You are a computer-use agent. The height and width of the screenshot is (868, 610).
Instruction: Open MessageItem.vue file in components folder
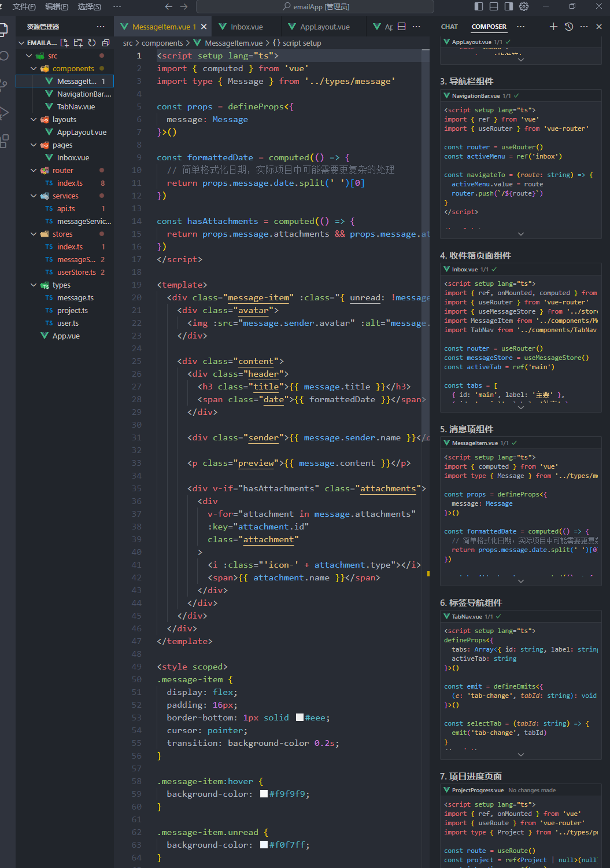coord(65,81)
